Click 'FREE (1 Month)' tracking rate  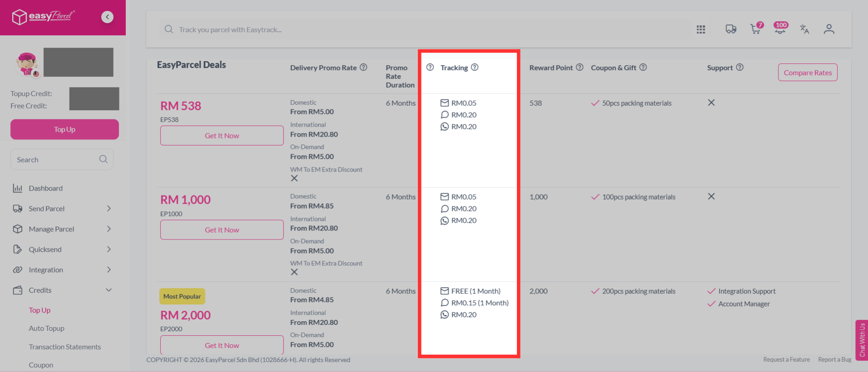pyautogui.click(x=476, y=291)
